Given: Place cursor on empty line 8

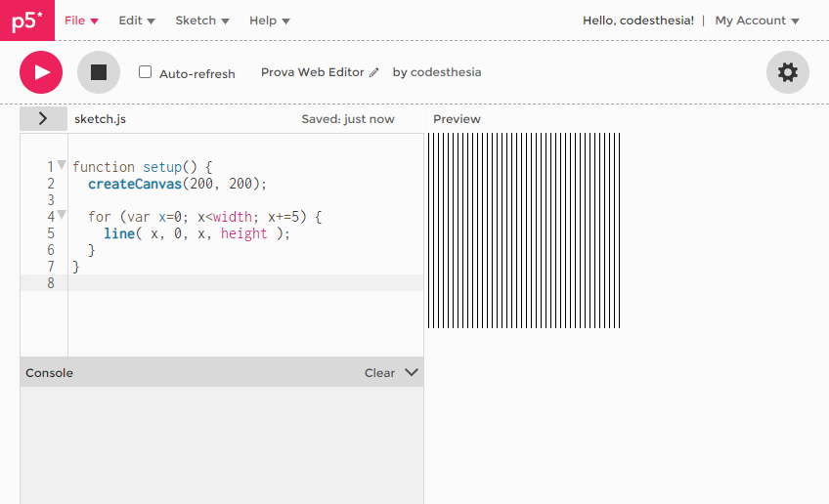Looking at the screenshot, I should click(x=244, y=283).
